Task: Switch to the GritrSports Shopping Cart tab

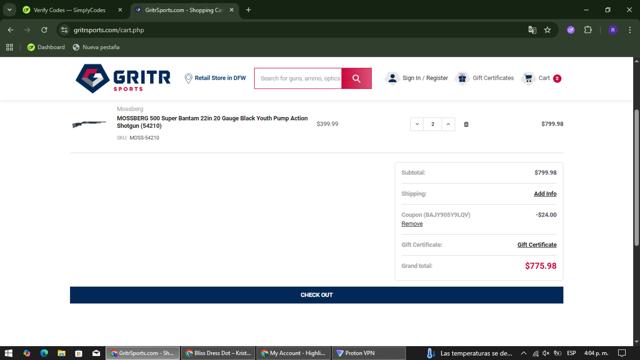Action: [183, 10]
